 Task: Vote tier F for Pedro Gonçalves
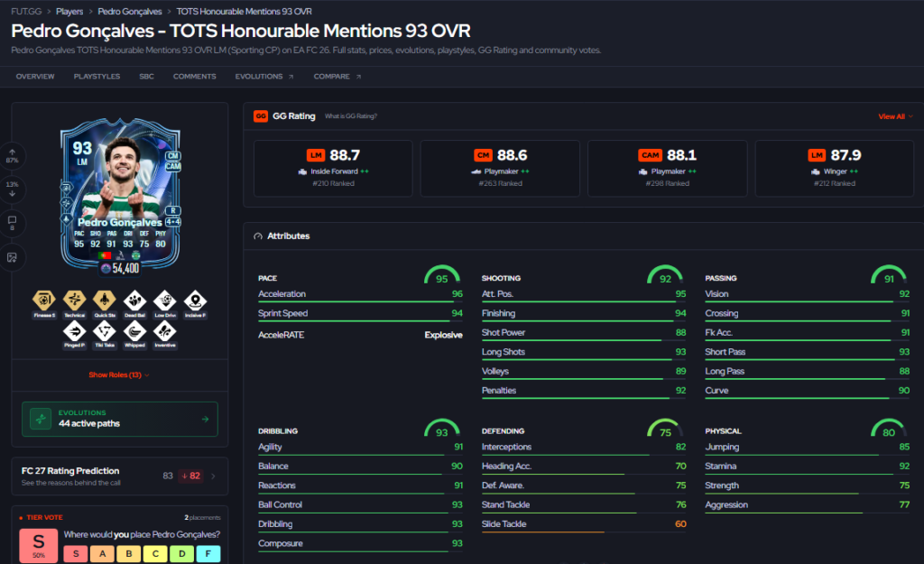(208, 553)
